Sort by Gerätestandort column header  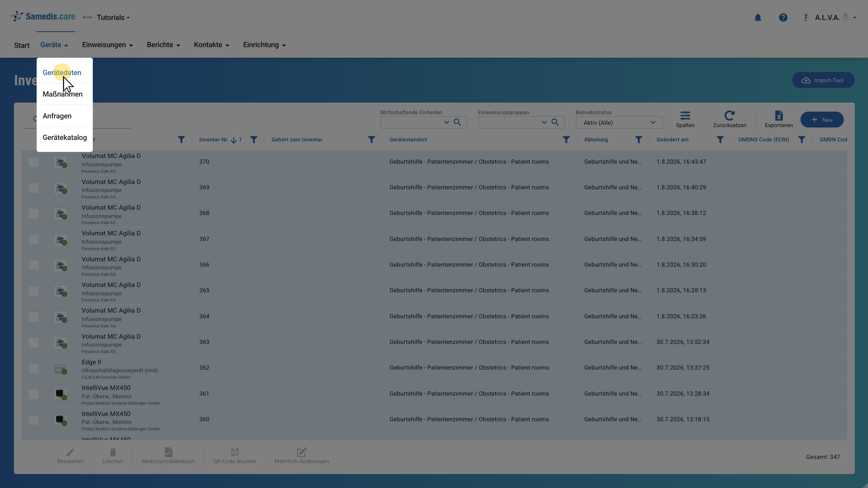(408, 140)
